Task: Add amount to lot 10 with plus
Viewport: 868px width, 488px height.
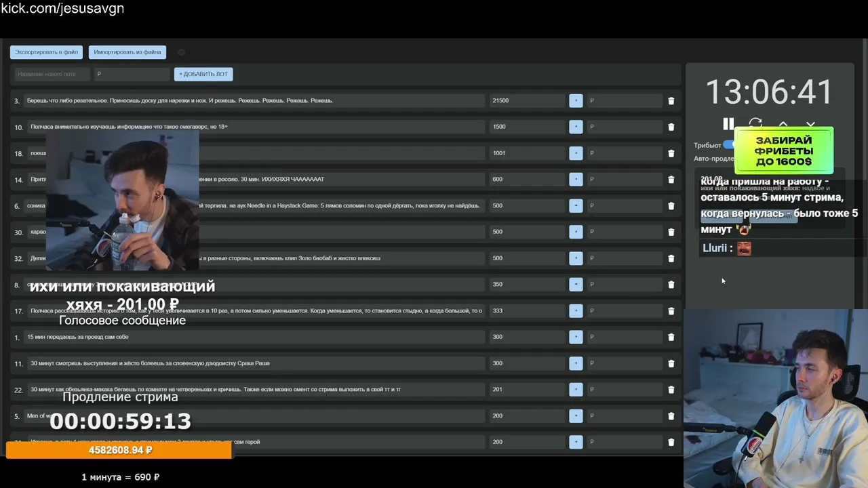Action: pyautogui.click(x=576, y=127)
